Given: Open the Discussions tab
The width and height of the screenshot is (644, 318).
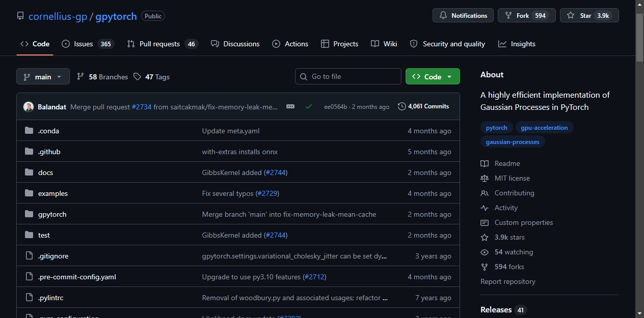Looking at the screenshot, I should pos(235,44).
